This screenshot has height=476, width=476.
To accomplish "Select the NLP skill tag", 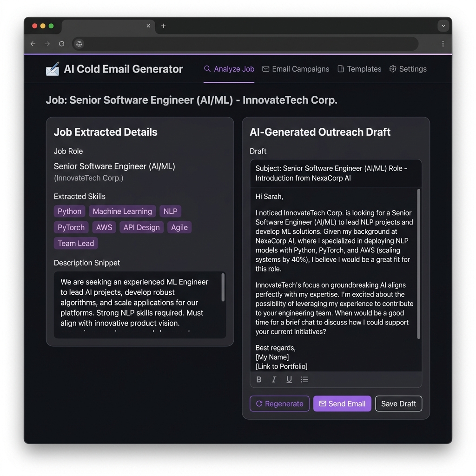I will pos(170,212).
